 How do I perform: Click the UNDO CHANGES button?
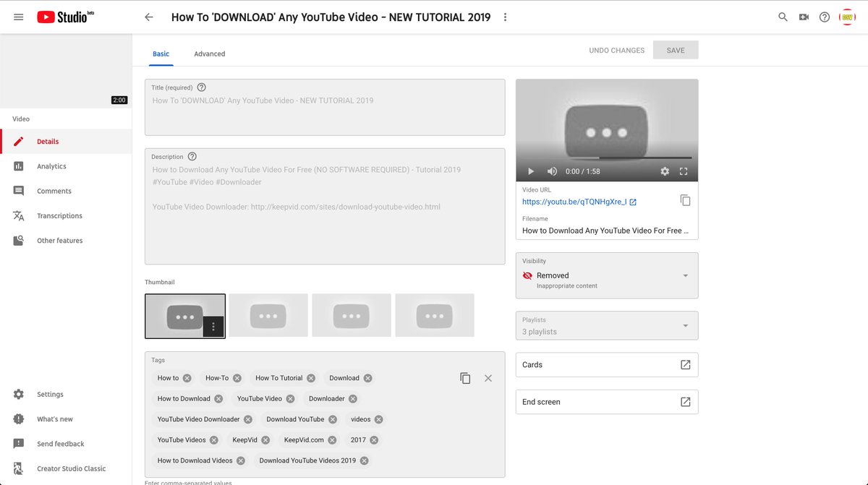(x=617, y=51)
